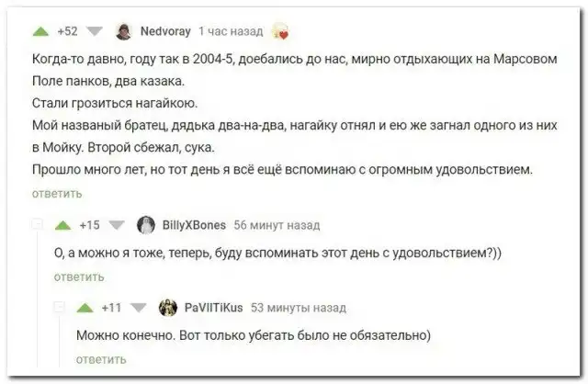588x384 pixels.
Task: Upvote BillyXBones' reply
Action: (62, 224)
